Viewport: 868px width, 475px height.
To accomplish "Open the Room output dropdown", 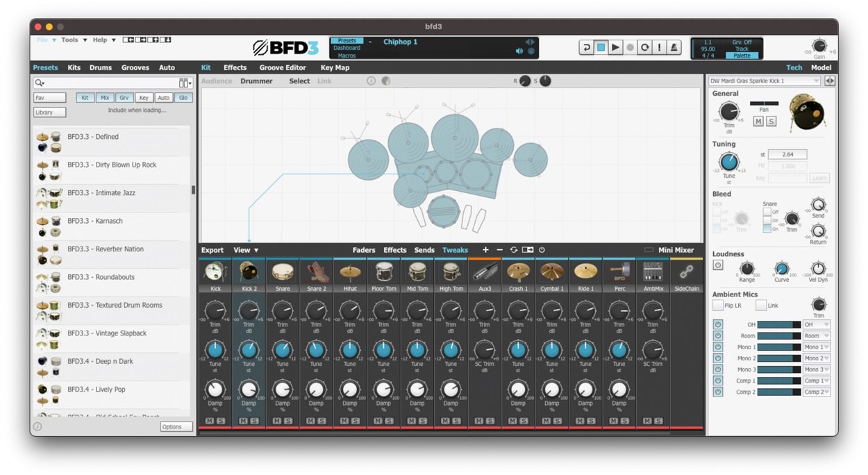I will coord(817,335).
